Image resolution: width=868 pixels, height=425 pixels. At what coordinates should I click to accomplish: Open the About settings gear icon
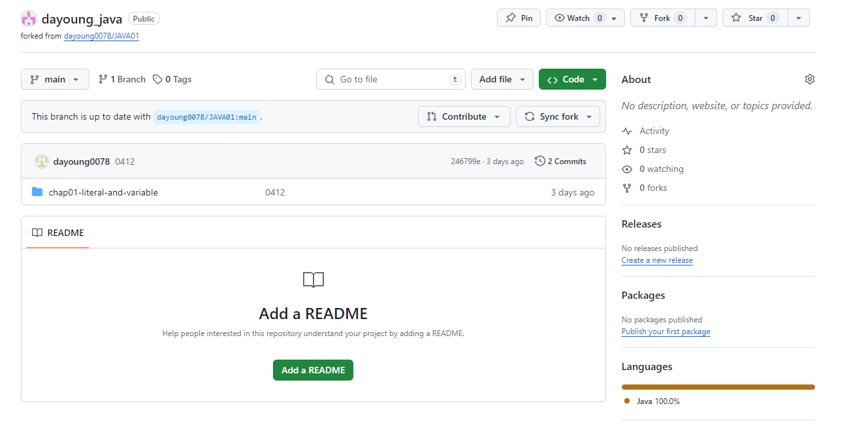click(810, 79)
